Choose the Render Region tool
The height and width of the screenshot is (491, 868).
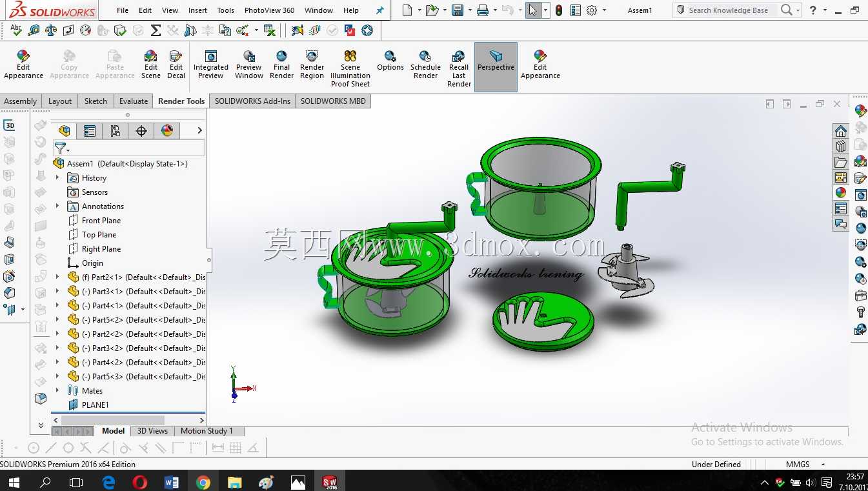[312, 64]
